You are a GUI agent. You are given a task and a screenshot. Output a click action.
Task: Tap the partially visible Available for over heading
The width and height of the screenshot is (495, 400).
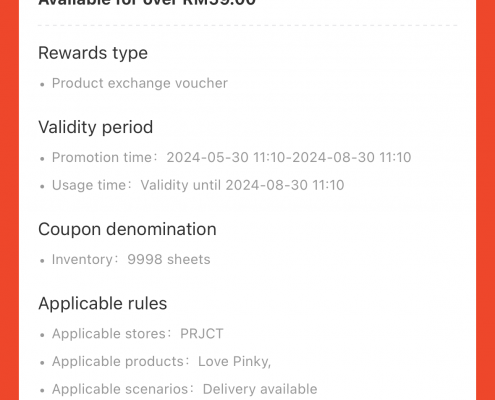click(x=147, y=3)
